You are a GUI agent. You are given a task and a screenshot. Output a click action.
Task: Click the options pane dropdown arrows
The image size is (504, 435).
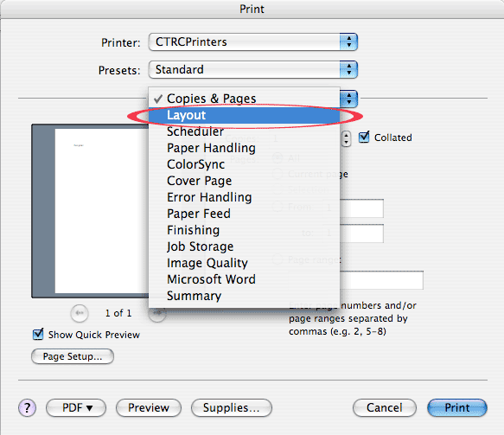point(348,99)
